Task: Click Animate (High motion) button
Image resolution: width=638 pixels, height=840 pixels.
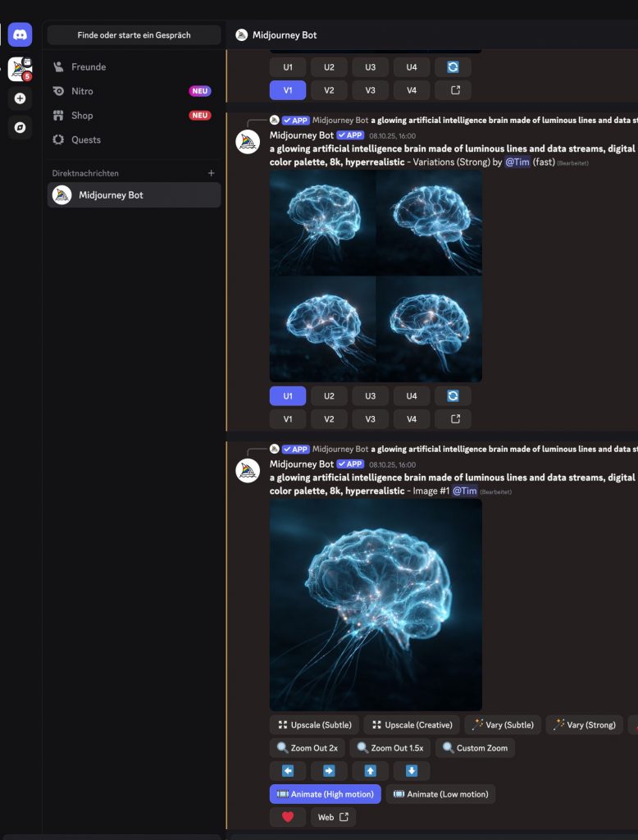Action: [325, 794]
